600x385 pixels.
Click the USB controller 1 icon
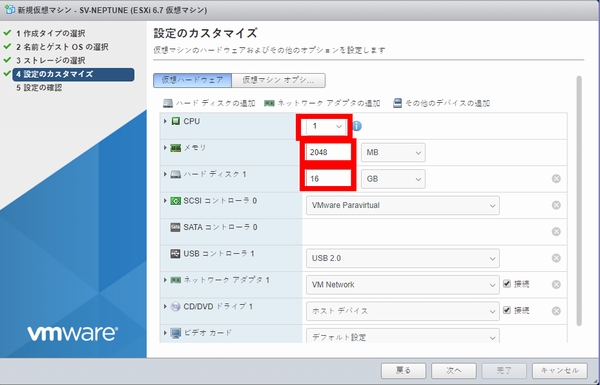(175, 254)
